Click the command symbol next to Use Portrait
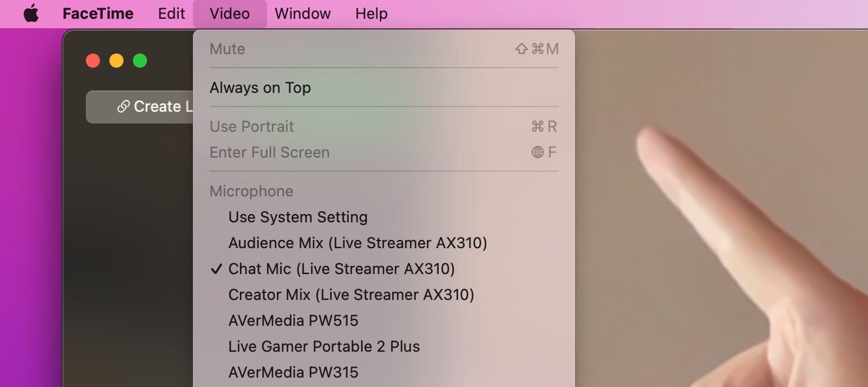The image size is (868, 387). click(539, 126)
